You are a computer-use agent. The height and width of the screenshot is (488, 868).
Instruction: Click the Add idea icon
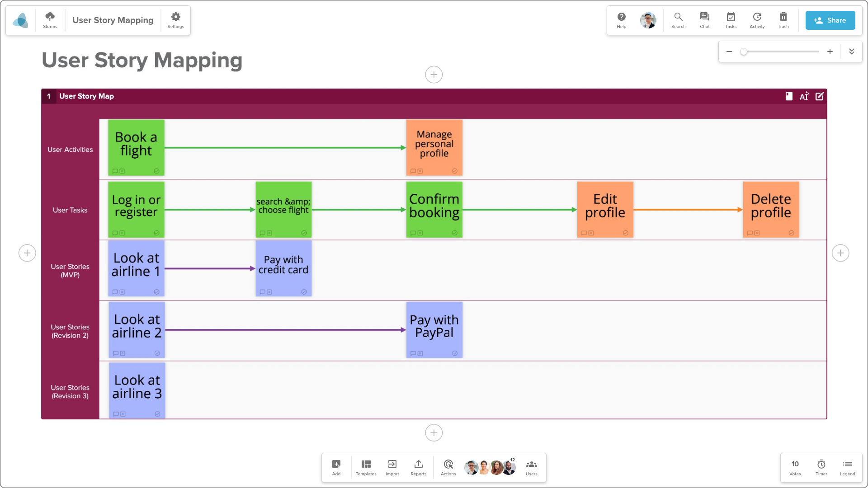click(336, 468)
